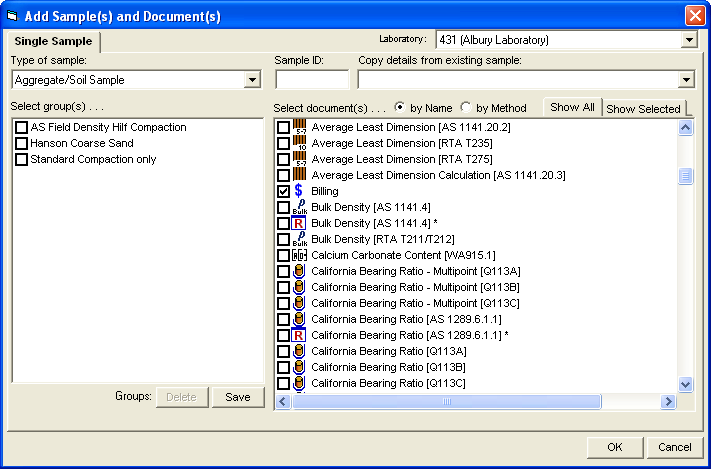Select the 'by Method' radio button

466,107
